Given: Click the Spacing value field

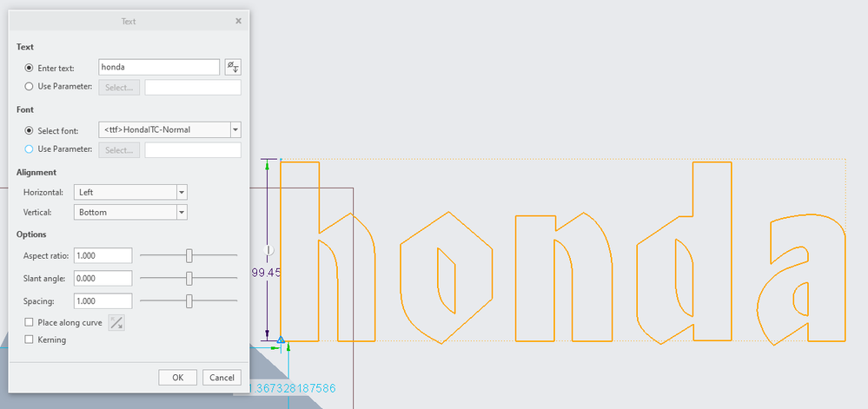Looking at the screenshot, I should coord(103,301).
